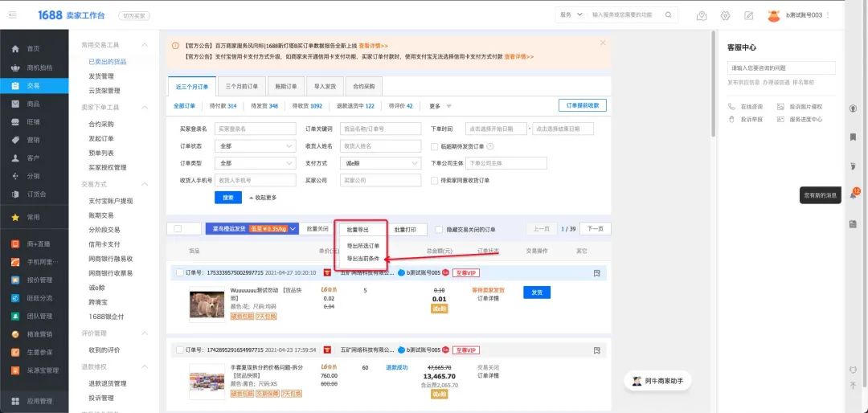Switch to 合约采购 tab
Image resolution: width=868 pixels, height=413 pixels.
pos(364,87)
